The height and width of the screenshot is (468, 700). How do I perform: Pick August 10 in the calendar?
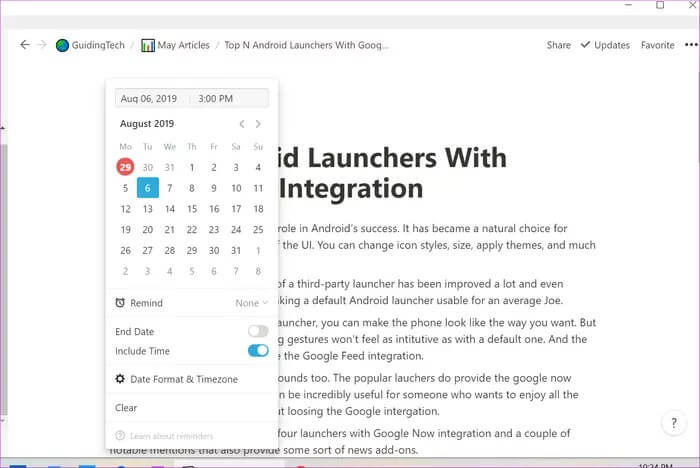236,188
